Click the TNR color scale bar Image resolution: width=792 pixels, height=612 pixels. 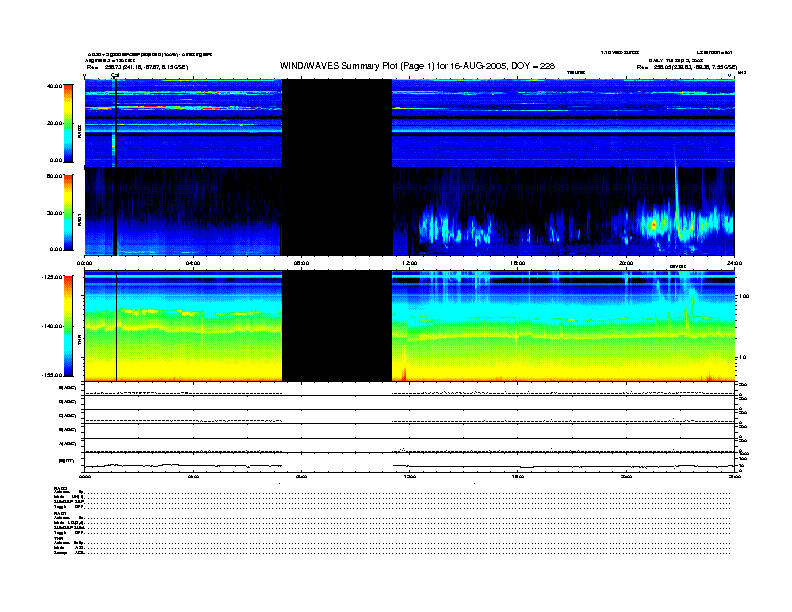click(68, 326)
